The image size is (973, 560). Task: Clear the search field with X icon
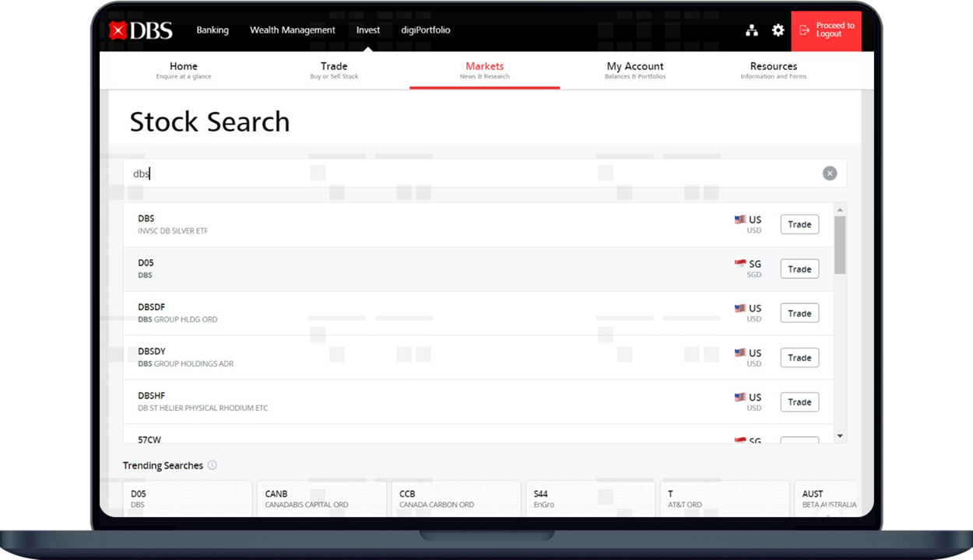point(830,173)
